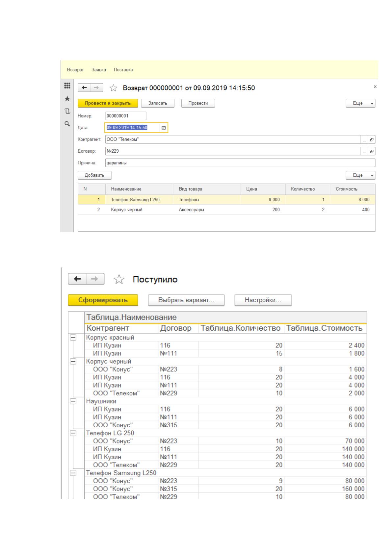Choose Договор via ellipsis select button

364,151
